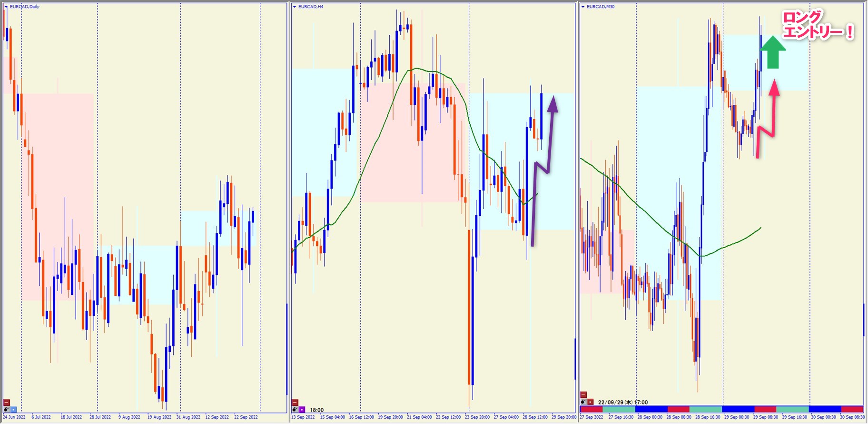Image resolution: width=868 pixels, height=424 pixels.
Task: Click the ロングエントリー! text label
Action: pyautogui.click(x=818, y=25)
